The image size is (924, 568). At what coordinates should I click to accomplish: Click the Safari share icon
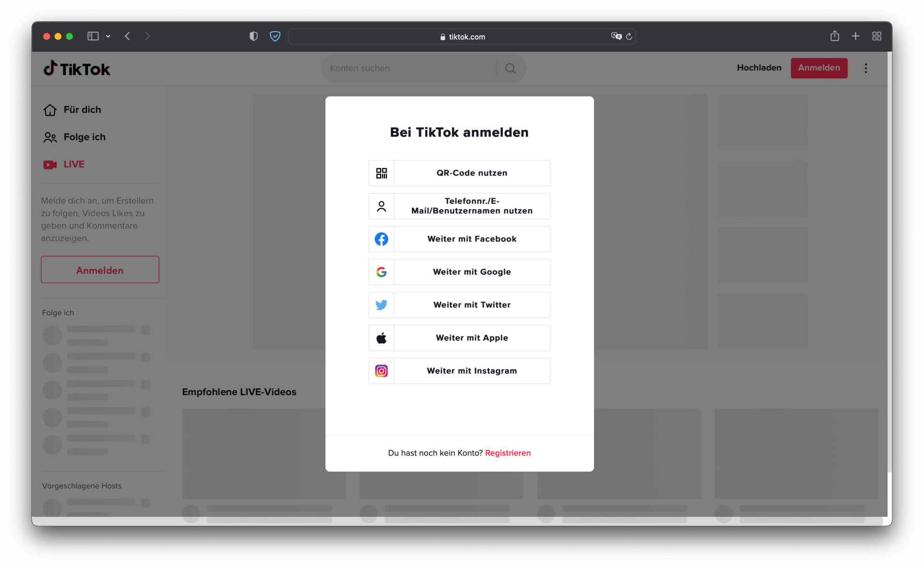point(834,36)
